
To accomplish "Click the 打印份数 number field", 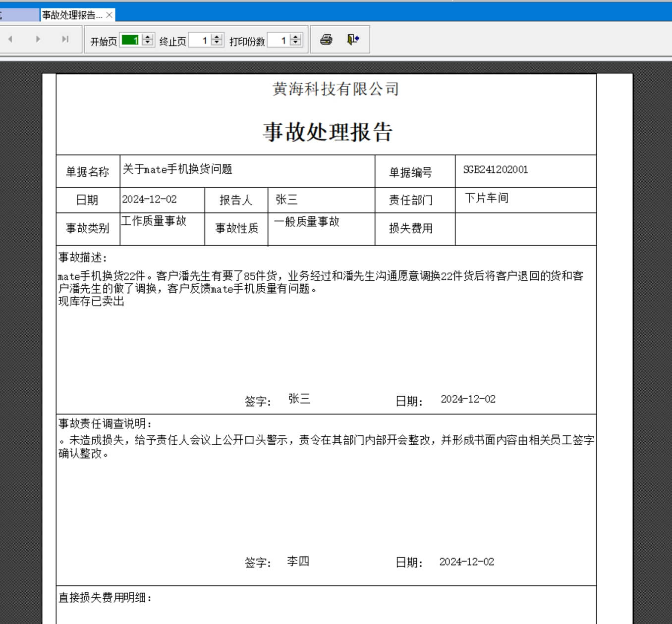I will (x=278, y=40).
